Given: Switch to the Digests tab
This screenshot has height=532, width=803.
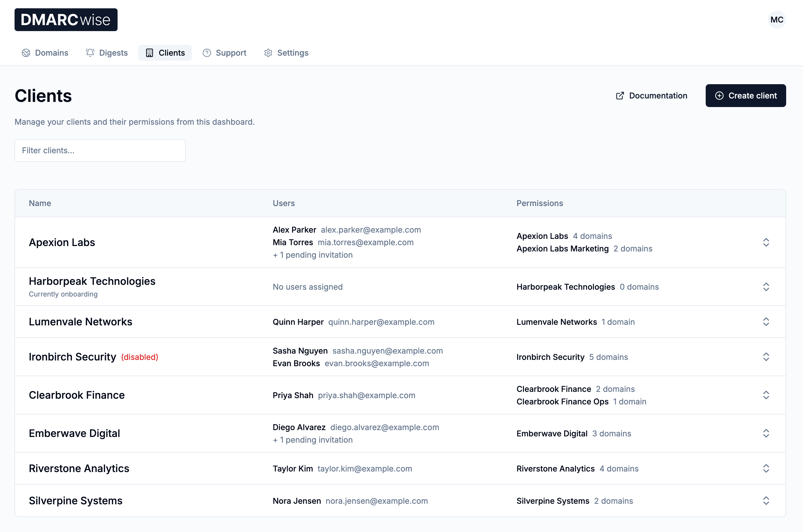Looking at the screenshot, I should click(113, 53).
